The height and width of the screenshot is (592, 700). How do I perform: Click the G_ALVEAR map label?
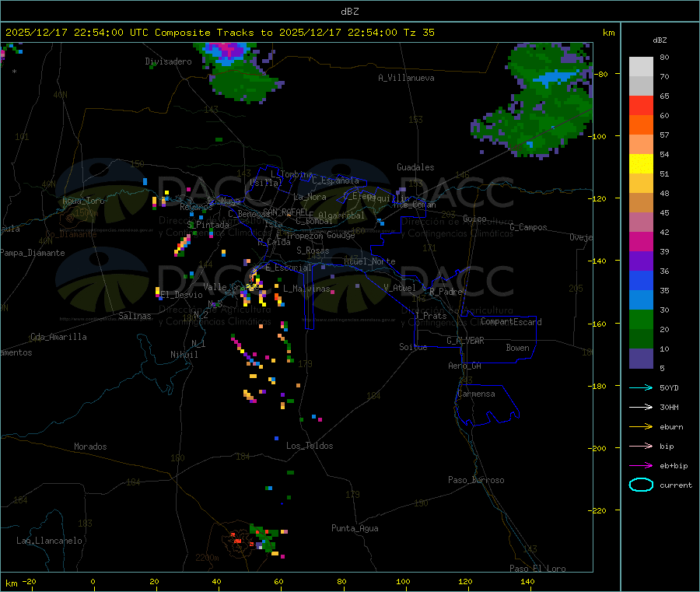[x=465, y=341]
